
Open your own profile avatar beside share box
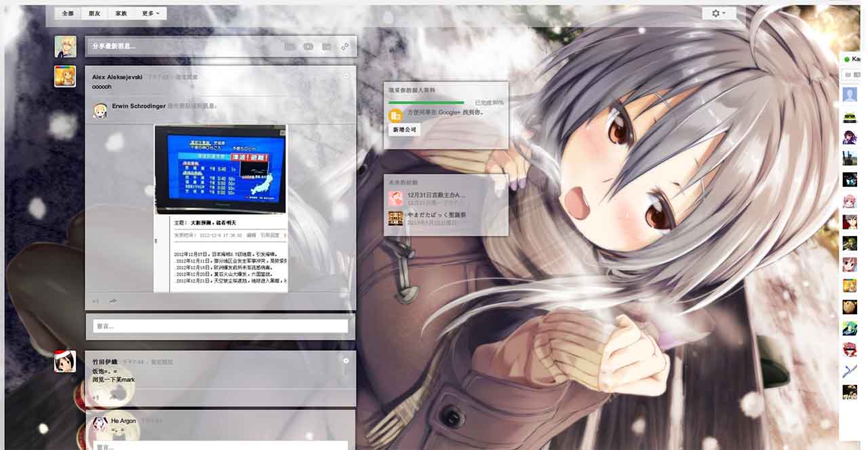(x=65, y=47)
